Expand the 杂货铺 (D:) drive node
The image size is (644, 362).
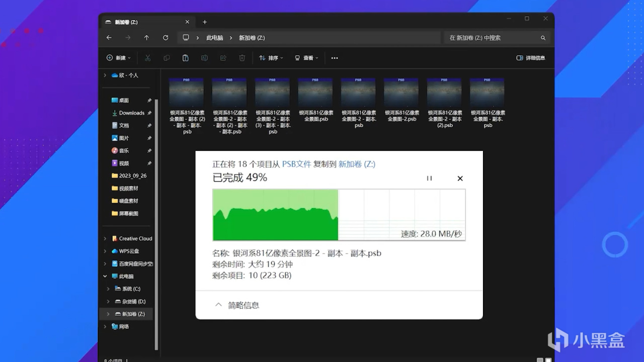point(108,302)
